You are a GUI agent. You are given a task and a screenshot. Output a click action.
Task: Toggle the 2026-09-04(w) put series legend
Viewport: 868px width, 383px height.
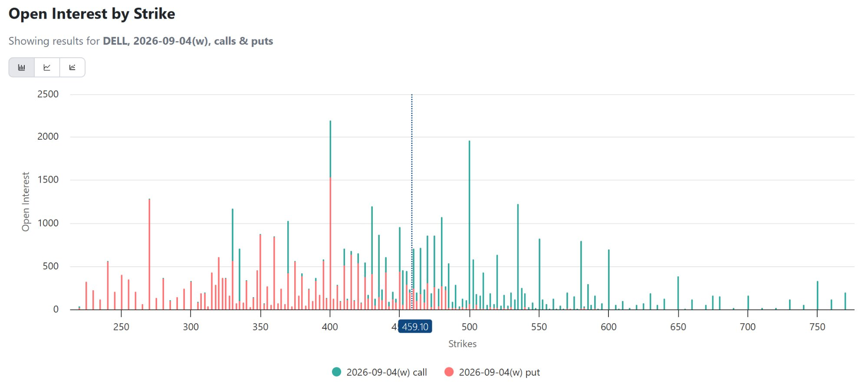click(x=492, y=372)
